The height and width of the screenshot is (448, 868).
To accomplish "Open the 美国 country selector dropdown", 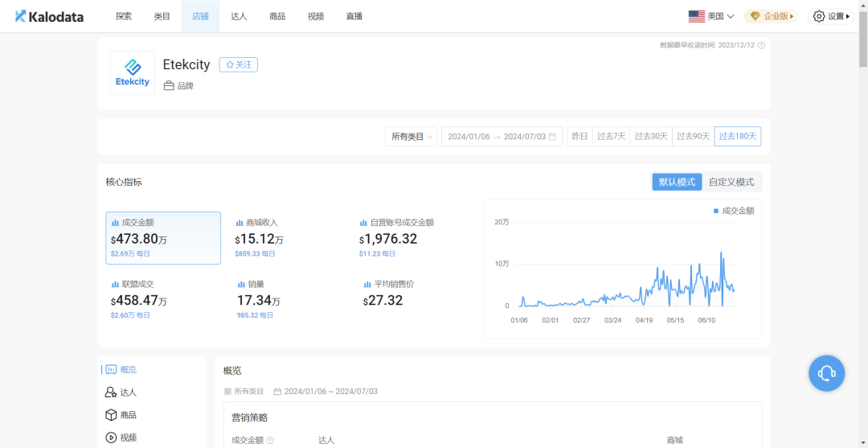I will (711, 16).
